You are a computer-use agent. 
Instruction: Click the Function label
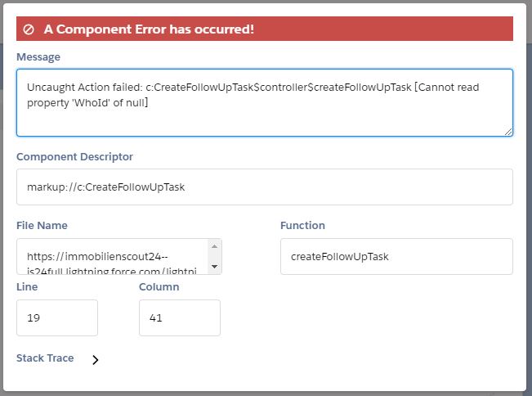pyautogui.click(x=302, y=225)
